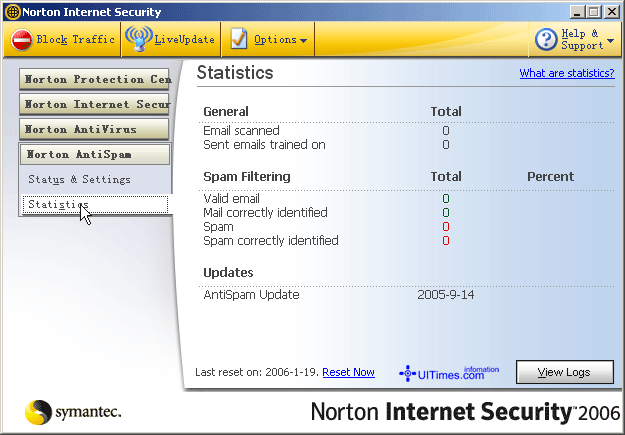Click the LiveUpdate label
Screen dimensions: 625x435
coord(185,39)
